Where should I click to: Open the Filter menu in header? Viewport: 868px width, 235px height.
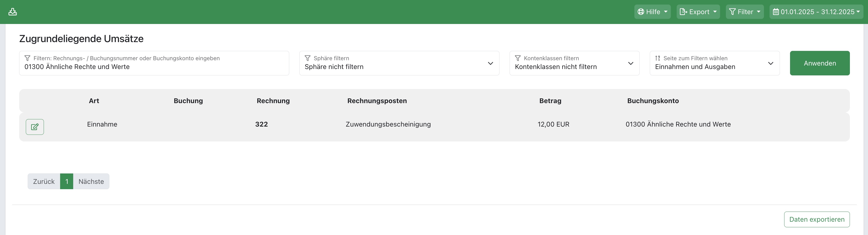[x=744, y=12]
